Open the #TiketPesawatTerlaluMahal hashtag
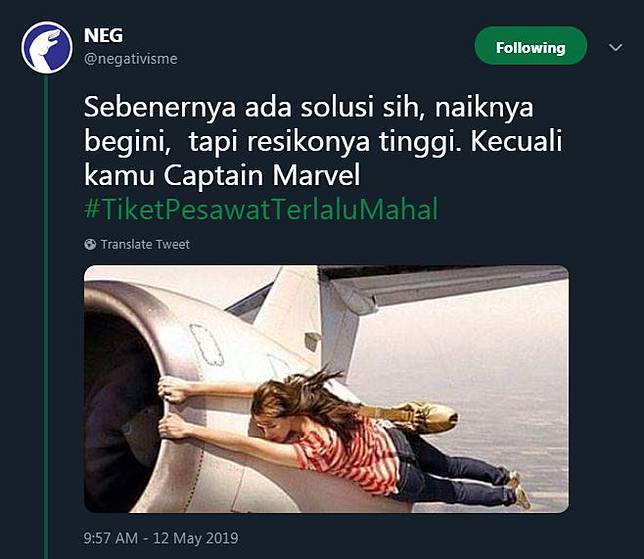 [260, 210]
